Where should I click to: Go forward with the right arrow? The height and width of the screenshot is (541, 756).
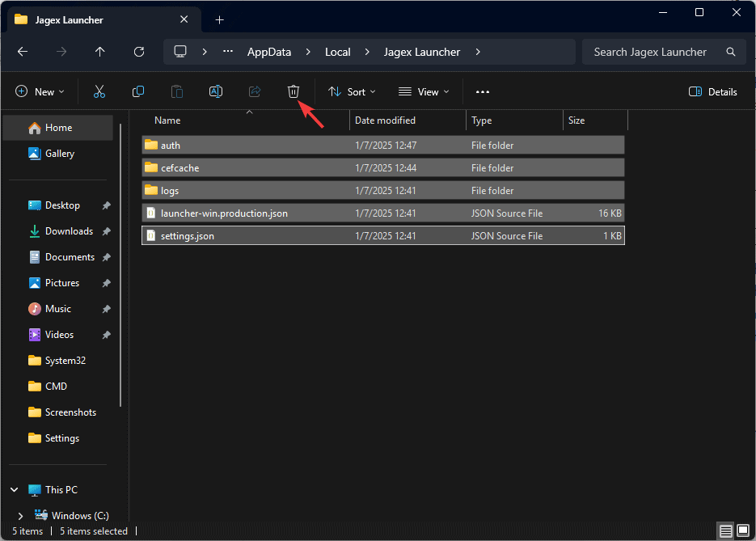pyautogui.click(x=61, y=52)
